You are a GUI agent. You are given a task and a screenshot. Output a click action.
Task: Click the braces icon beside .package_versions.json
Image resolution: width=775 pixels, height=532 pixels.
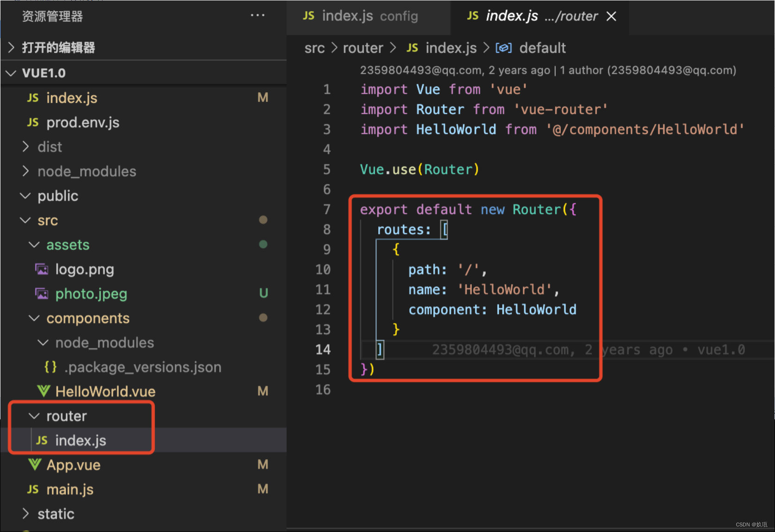pos(50,367)
